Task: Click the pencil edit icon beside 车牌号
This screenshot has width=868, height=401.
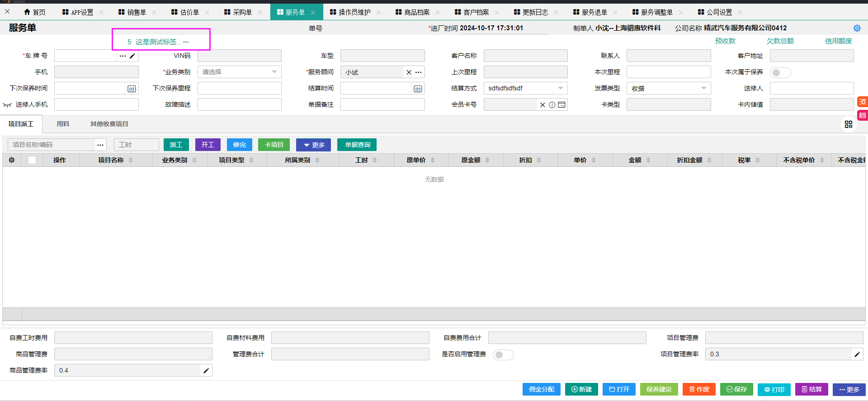Action: tap(132, 56)
